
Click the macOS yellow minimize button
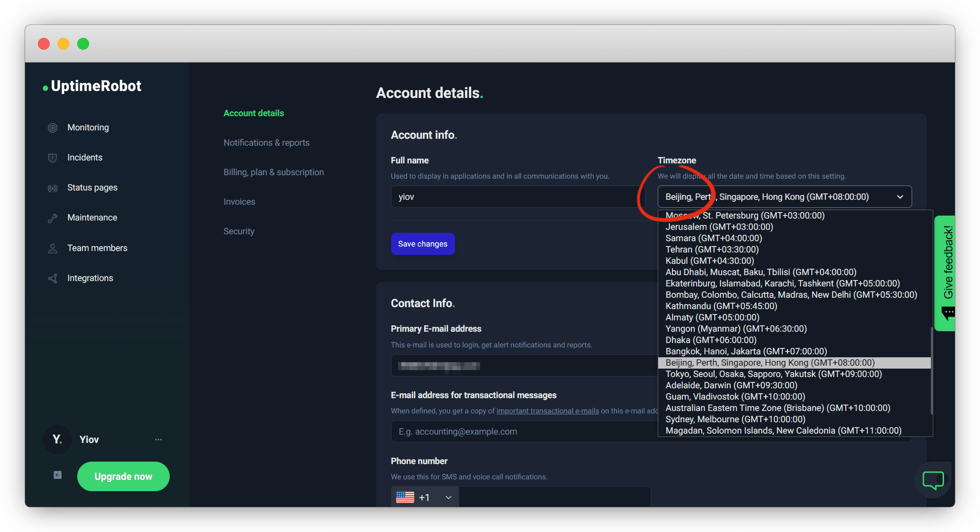pyautogui.click(x=63, y=44)
